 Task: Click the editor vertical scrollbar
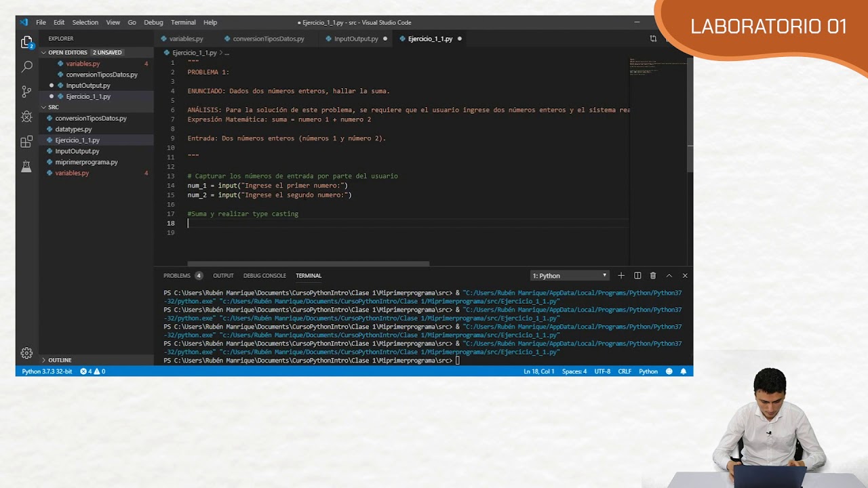[x=690, y=114]
